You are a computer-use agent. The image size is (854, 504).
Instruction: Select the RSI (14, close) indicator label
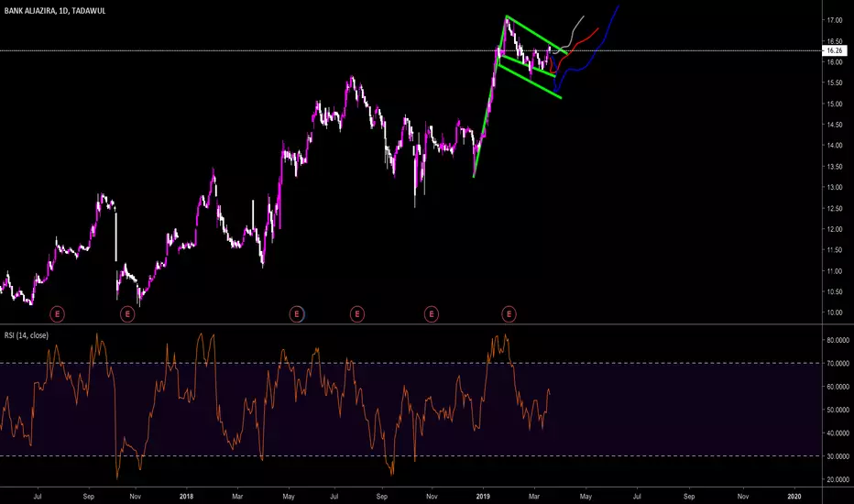pos(27,335)
